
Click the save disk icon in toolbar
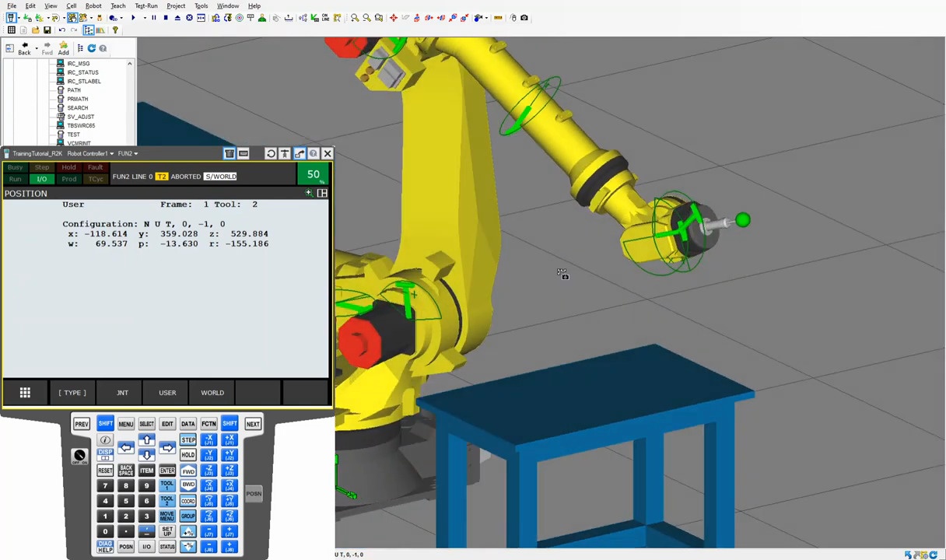pyautogui.click(x=47, y=30)
